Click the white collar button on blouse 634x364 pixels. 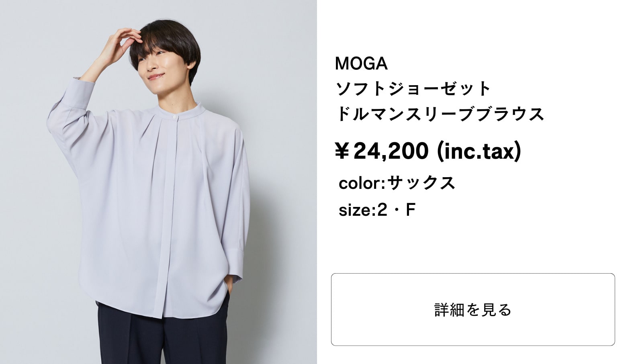(x=174, y=116)
